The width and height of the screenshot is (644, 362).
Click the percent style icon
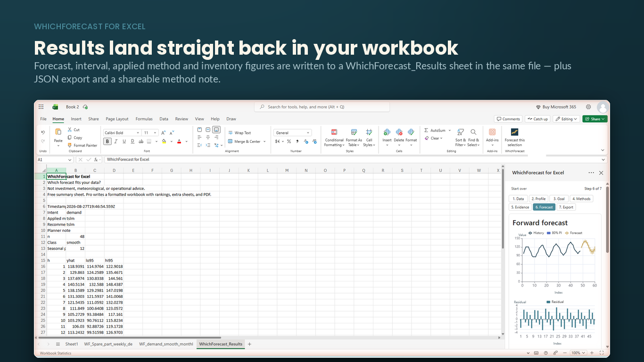click(289, 141)
